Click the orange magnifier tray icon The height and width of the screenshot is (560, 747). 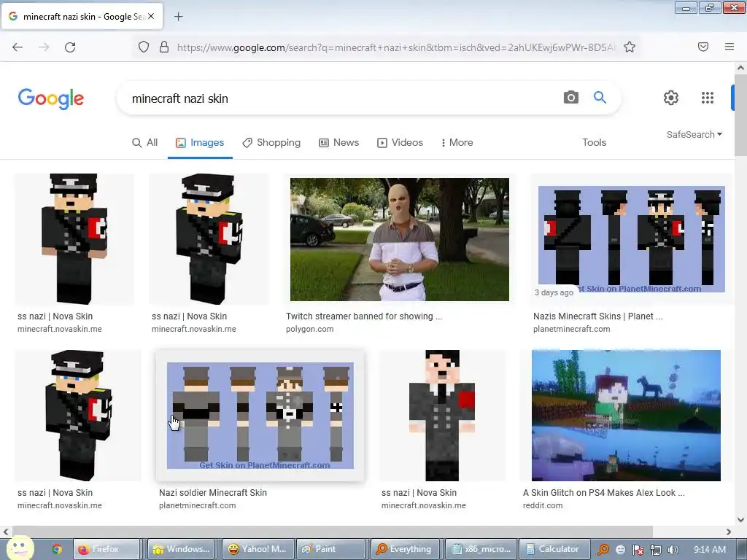(x=603, y=550)
